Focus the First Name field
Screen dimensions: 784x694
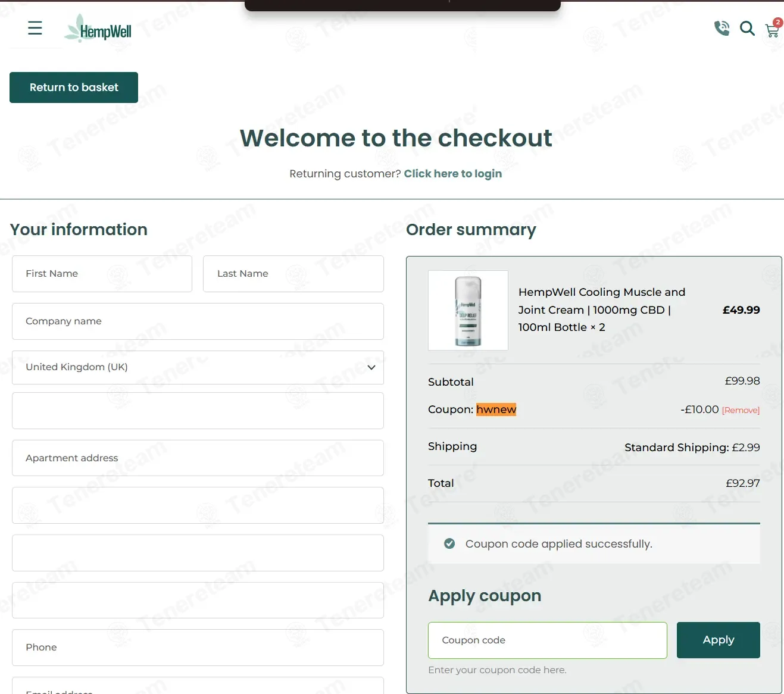(102, 274)
